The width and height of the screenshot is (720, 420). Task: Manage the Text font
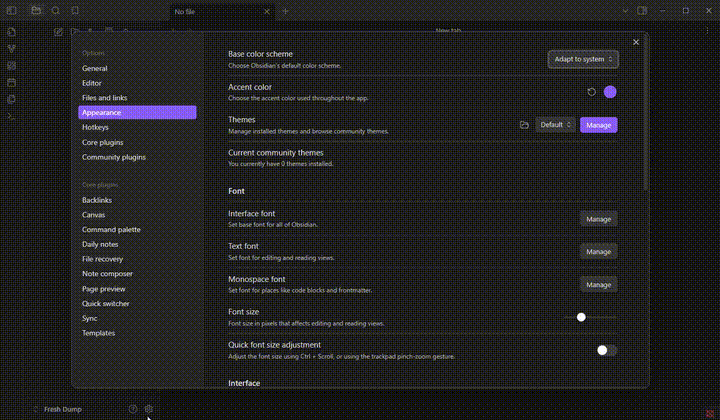(x=598, y=252)
